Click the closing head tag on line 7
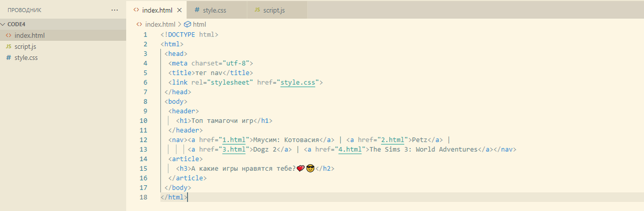Viewport: 644px width, 211px height. pyautogui.click(x=178, y=92)
